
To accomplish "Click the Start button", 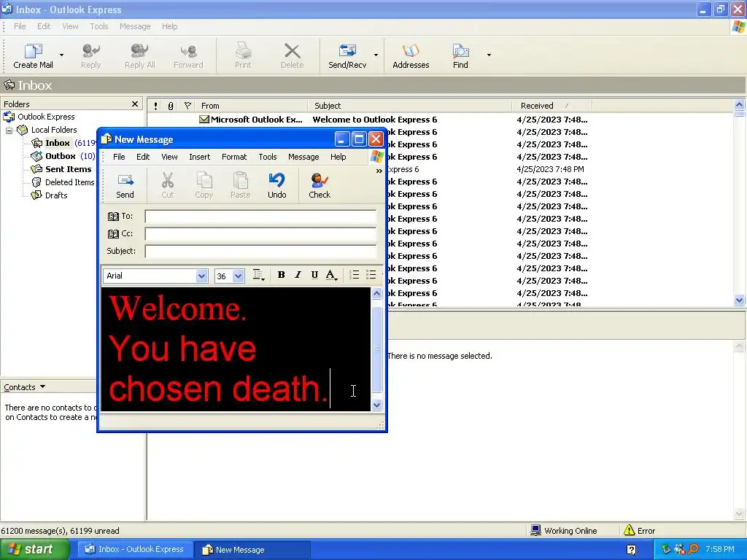I will point(34,550).
